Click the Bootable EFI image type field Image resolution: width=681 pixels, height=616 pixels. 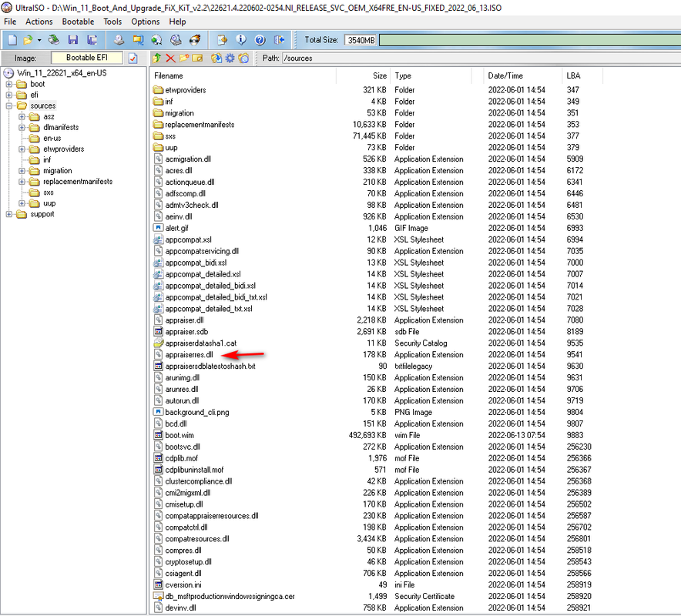(87, 58)
